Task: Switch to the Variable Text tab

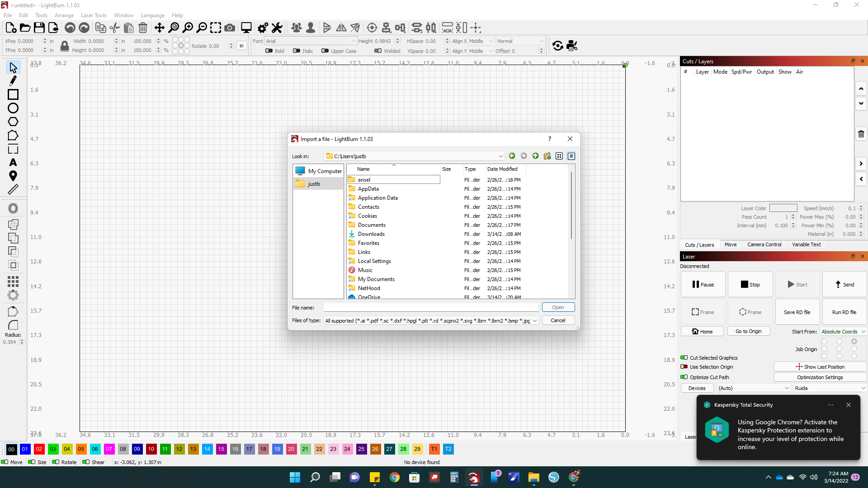Action: point(807,244)
